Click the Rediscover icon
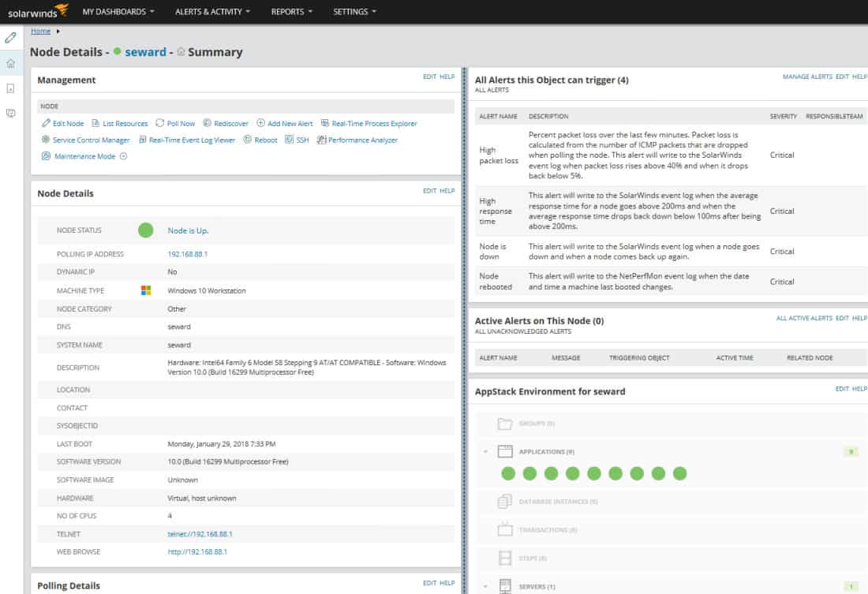This screenshot has width=868, height=594. (x=207, y=123)
